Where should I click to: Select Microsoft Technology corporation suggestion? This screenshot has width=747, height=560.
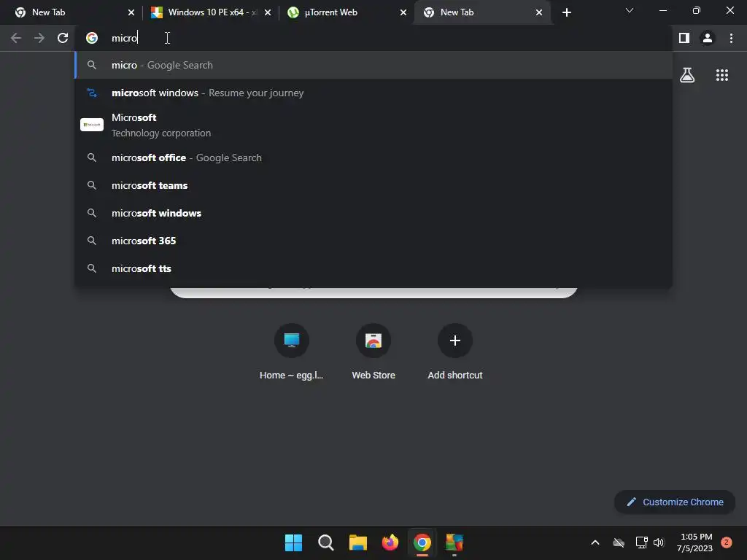tap(373, 125)
